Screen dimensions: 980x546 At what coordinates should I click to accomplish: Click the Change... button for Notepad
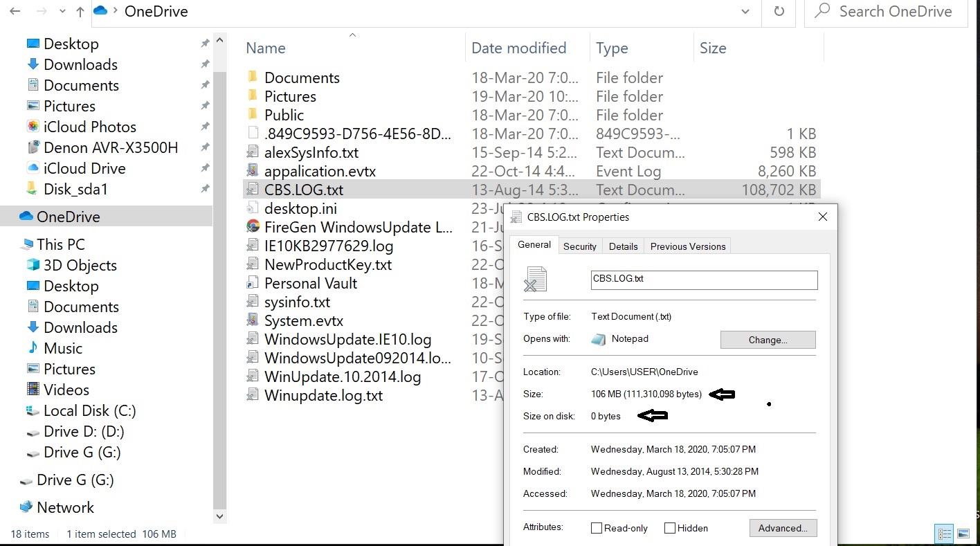tap(768, 340)
